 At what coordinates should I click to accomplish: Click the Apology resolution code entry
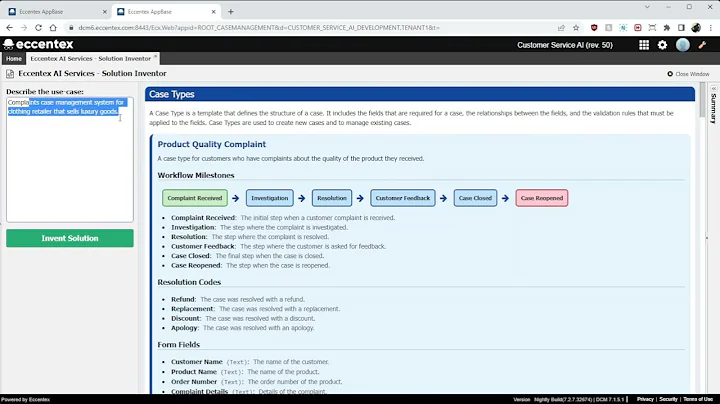pos(242,328)
